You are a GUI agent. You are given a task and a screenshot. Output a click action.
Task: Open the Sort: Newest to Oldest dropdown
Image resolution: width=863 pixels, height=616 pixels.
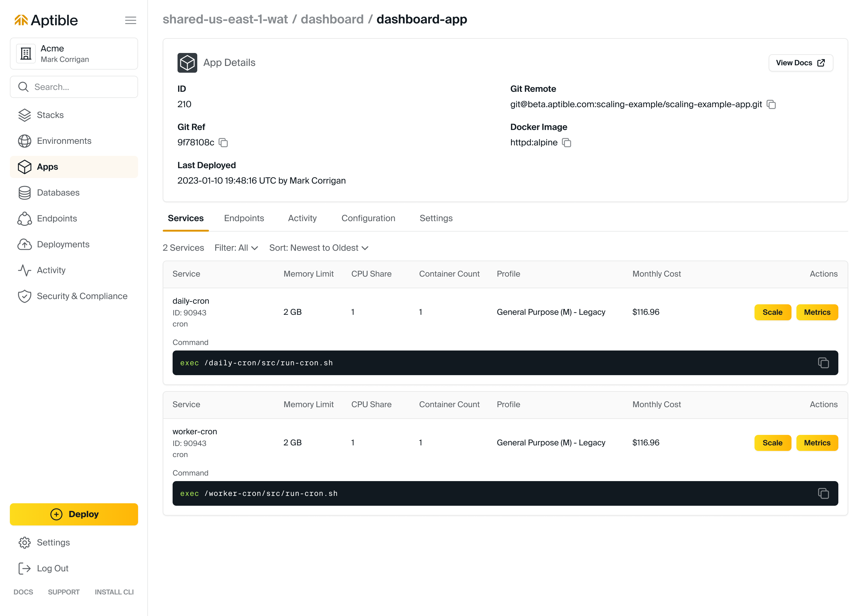319,248
